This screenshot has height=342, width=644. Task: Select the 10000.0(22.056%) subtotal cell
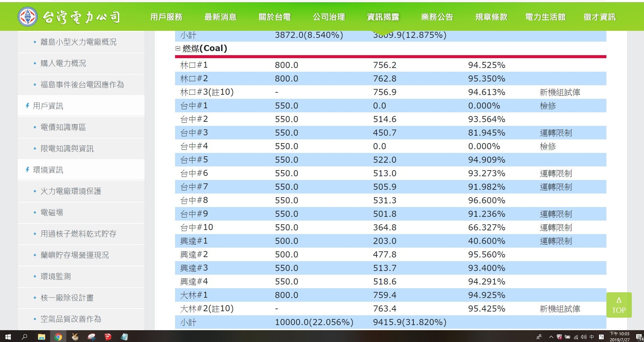[x=314, y=322]
